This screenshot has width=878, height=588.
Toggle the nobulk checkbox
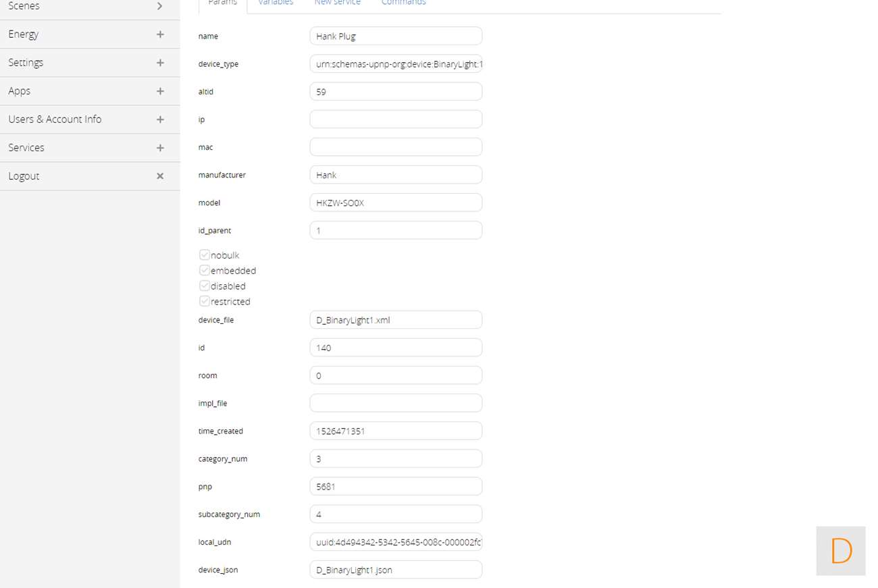tap(204, 255)
